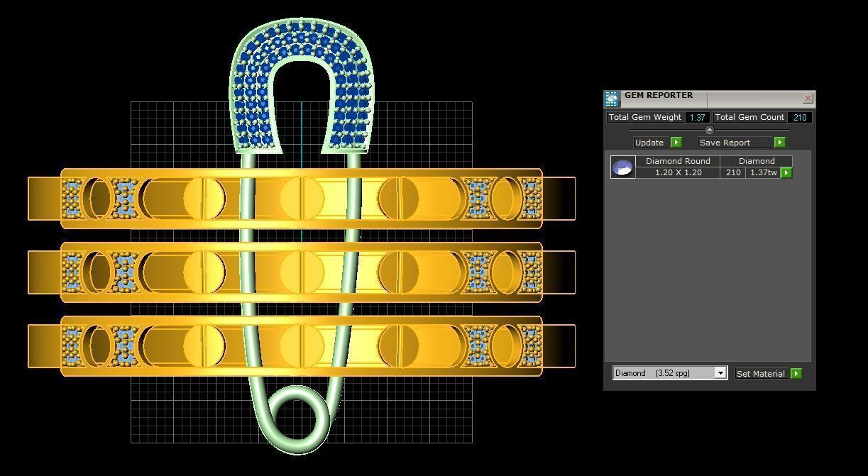The width and height of the screenshot is (868, 476).
Task: Click the Gem Reporter panel icon
Action: coord(612,99)
